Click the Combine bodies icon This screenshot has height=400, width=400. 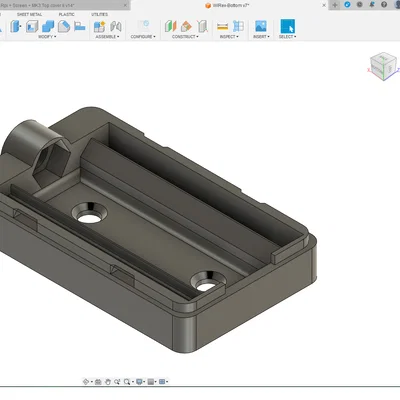48,26
